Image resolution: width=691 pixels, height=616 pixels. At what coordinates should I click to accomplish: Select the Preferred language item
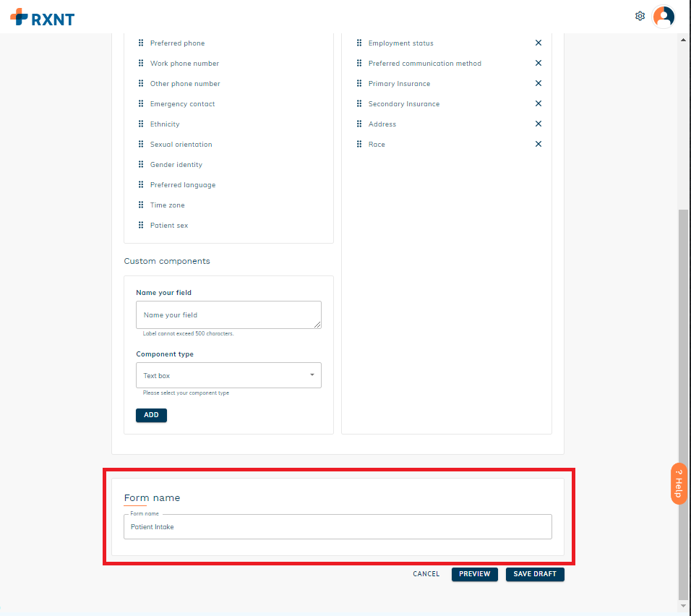183,185
